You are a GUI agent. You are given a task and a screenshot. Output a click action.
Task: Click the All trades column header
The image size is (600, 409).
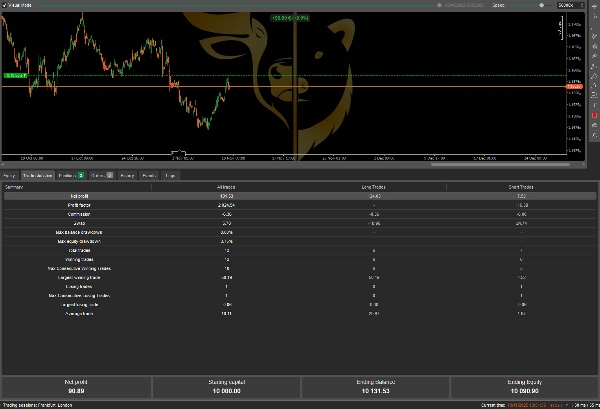click(x=226, y=187)
